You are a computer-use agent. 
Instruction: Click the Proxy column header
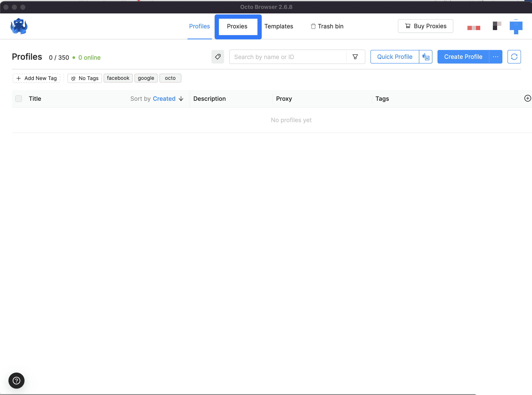[284, 98]
